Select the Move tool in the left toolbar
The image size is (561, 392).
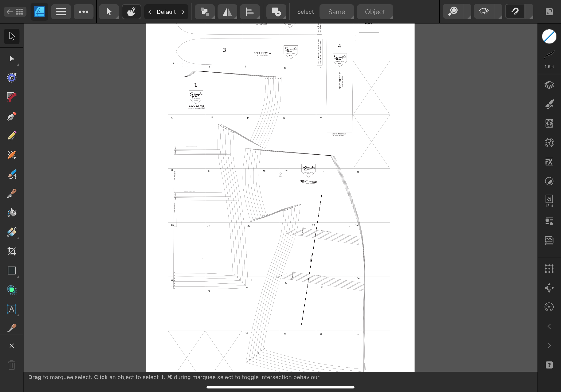point(12,36)
